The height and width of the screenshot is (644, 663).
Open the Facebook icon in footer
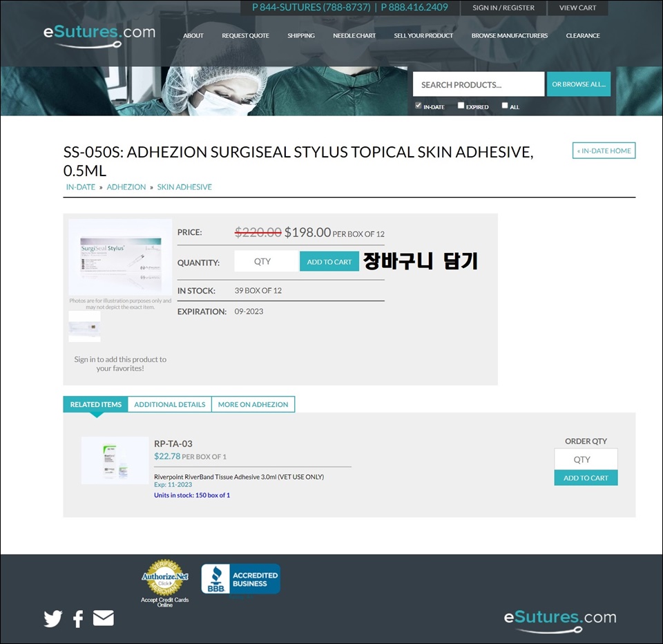click(78, 618)
